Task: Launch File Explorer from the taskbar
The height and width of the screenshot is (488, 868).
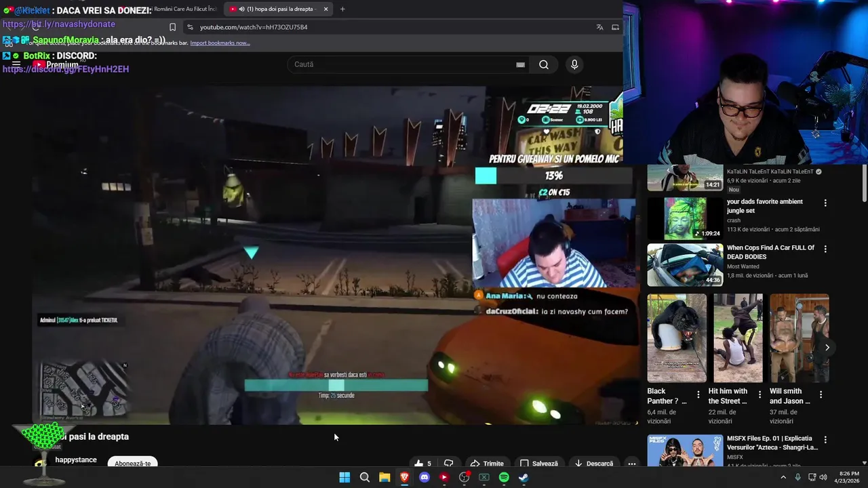Action: coord(384,477)
